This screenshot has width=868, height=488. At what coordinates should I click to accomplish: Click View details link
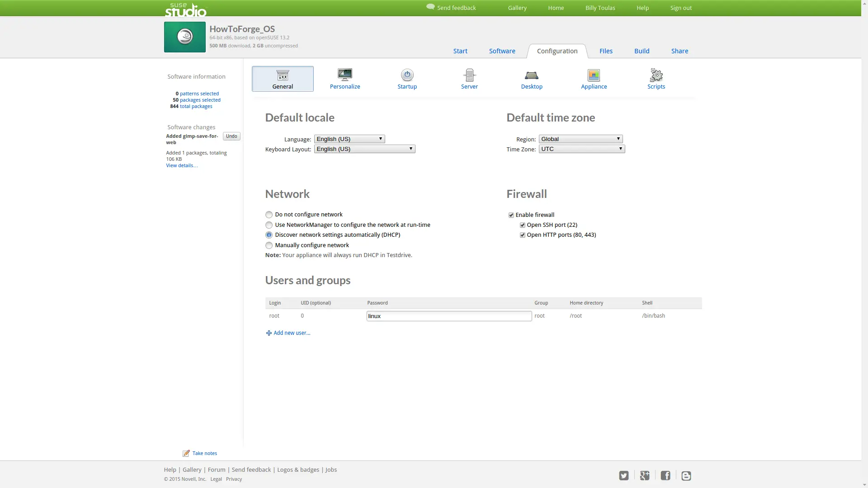(x=182, y=165)
